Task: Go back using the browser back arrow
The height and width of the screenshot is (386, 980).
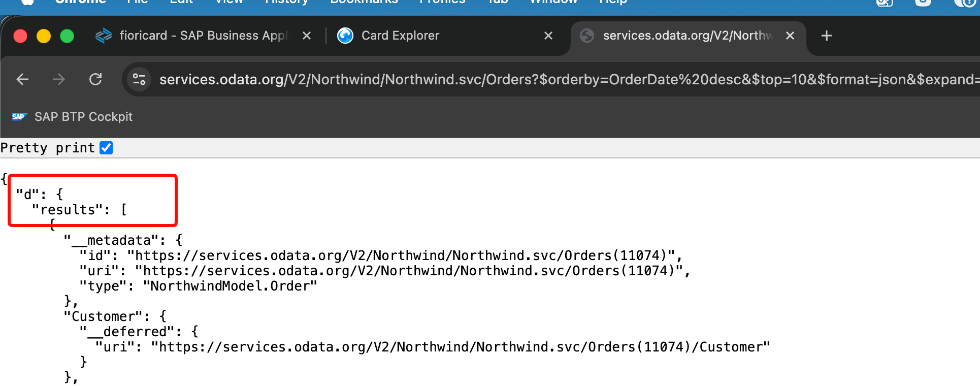Action: 22,79
